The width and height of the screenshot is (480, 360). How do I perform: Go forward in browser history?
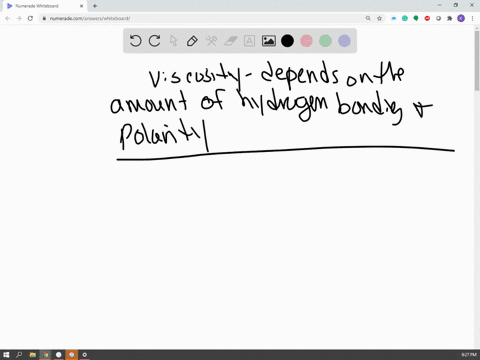click(19, 18)
